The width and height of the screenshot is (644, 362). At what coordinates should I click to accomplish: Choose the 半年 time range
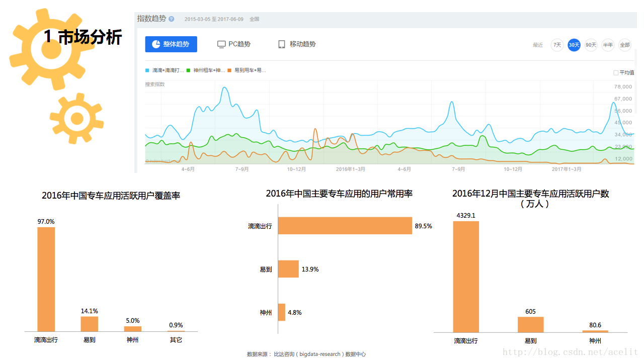point(608,45)
